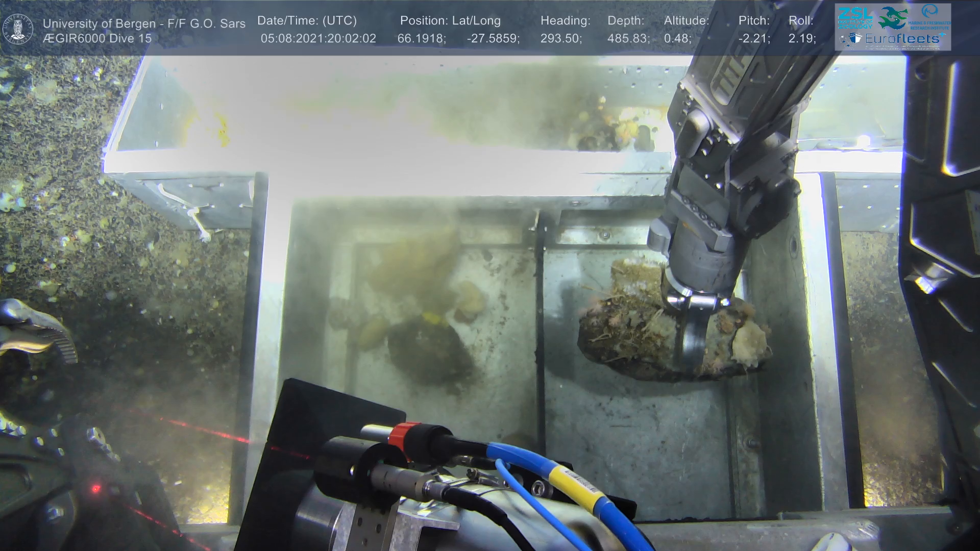Image resolution: width=980 pixels, height=551 pixels.
Task: Click the Altitude value 0.48
Action: (678, 39)
